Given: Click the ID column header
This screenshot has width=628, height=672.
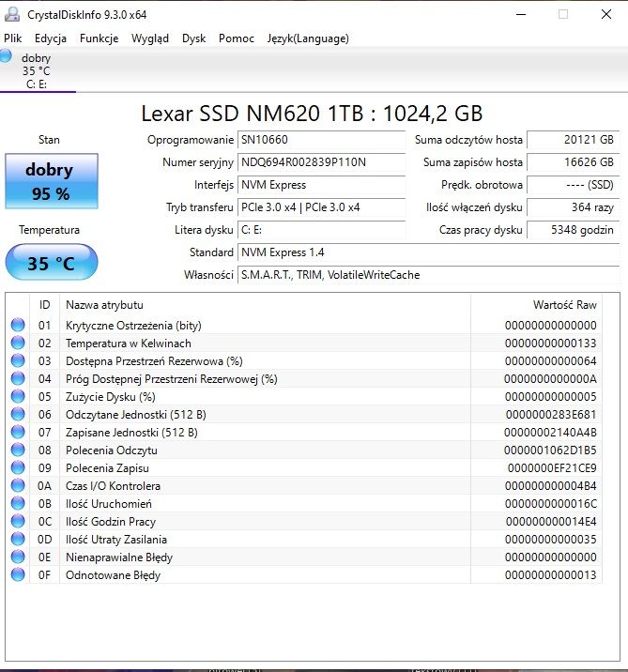Looking at the screenshot, I should coord(44,305).
